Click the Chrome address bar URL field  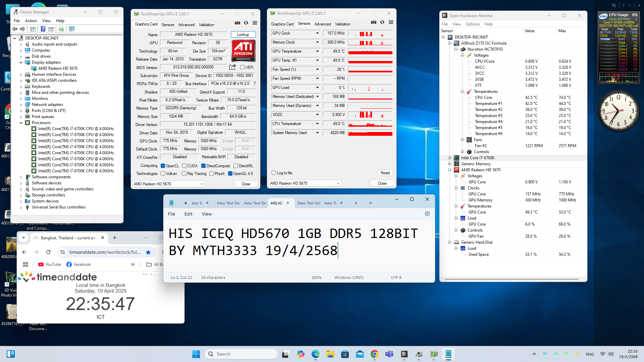105,252
